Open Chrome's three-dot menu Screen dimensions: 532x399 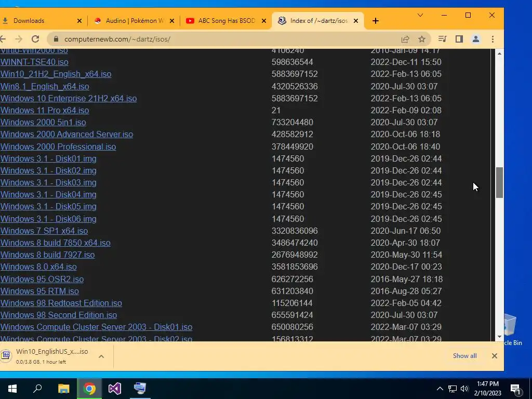coord(493,39)
